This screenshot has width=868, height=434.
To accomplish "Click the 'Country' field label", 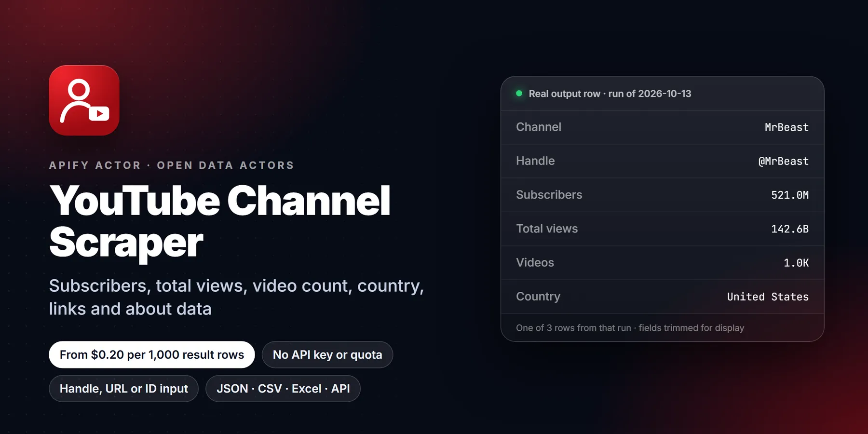I will click(538, 297).
